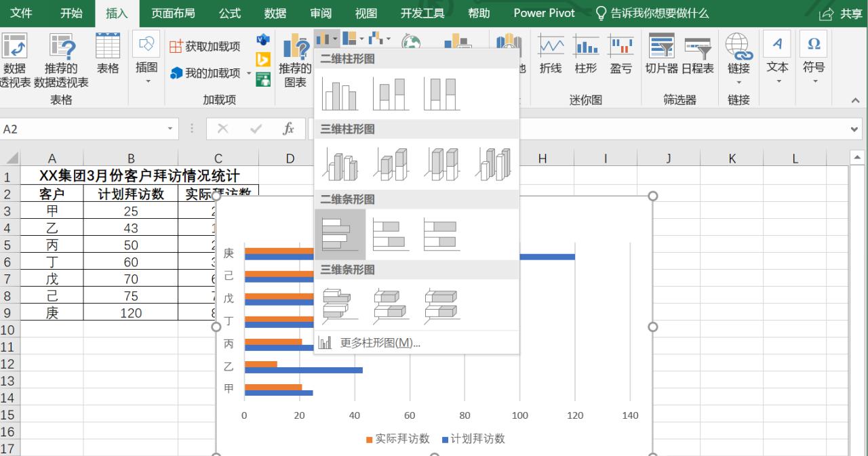Select 2-D 100% stacked column chart

click(441, 94)
